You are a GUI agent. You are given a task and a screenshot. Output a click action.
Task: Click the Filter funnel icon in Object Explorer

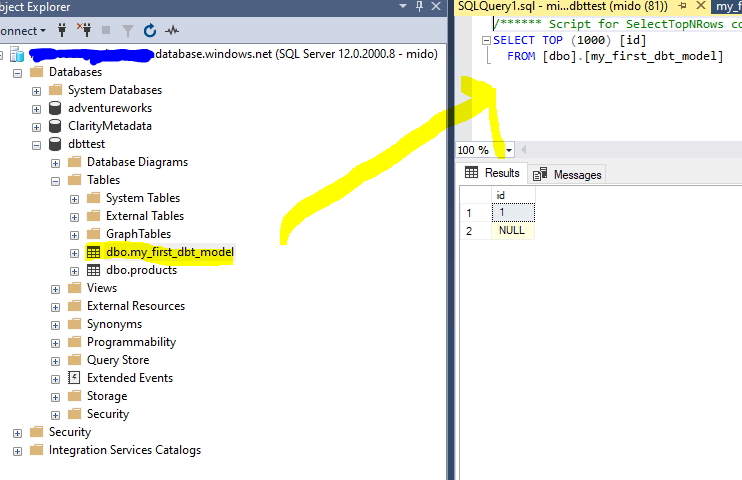tap(126, 31)
